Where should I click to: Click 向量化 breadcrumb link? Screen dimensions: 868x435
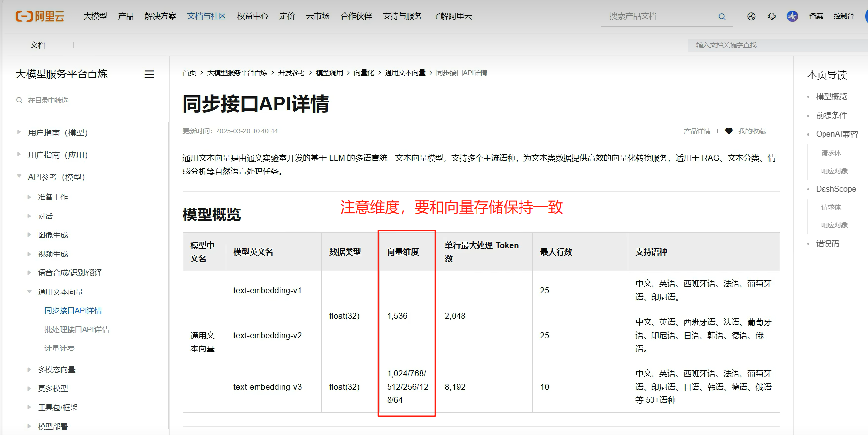(x=364, y=73)
